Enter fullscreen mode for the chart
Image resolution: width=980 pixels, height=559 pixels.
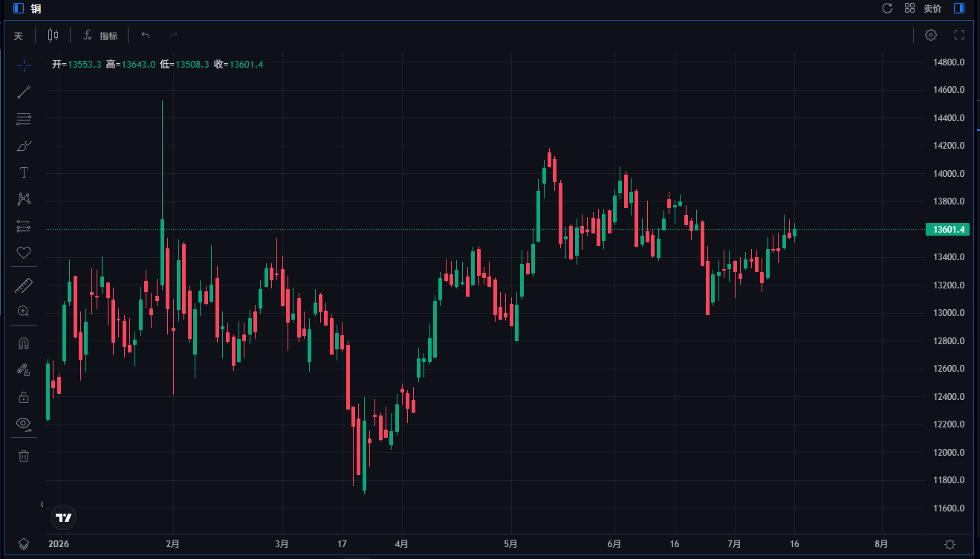959,35
